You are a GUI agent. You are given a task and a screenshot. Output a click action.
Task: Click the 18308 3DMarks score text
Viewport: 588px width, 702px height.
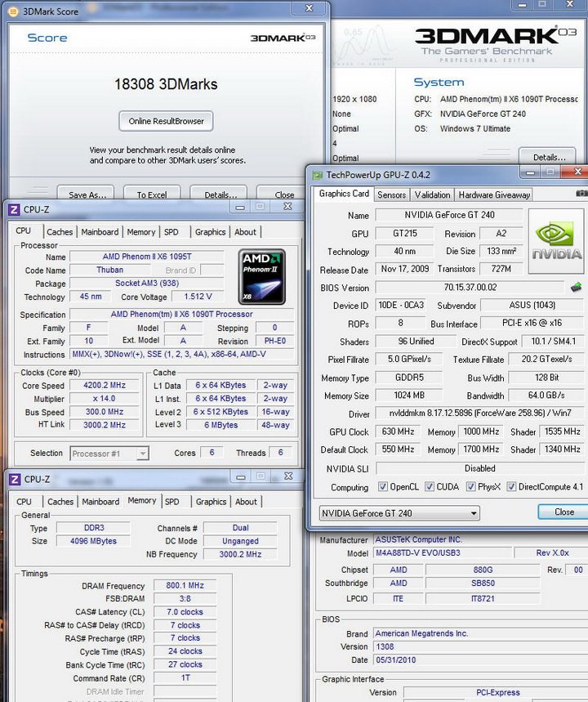166,84
